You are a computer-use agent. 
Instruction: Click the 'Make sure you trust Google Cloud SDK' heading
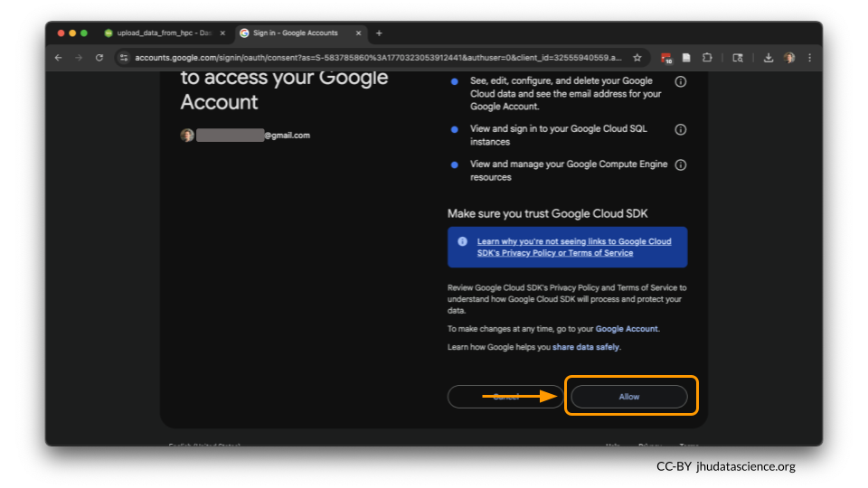point(548,213)
